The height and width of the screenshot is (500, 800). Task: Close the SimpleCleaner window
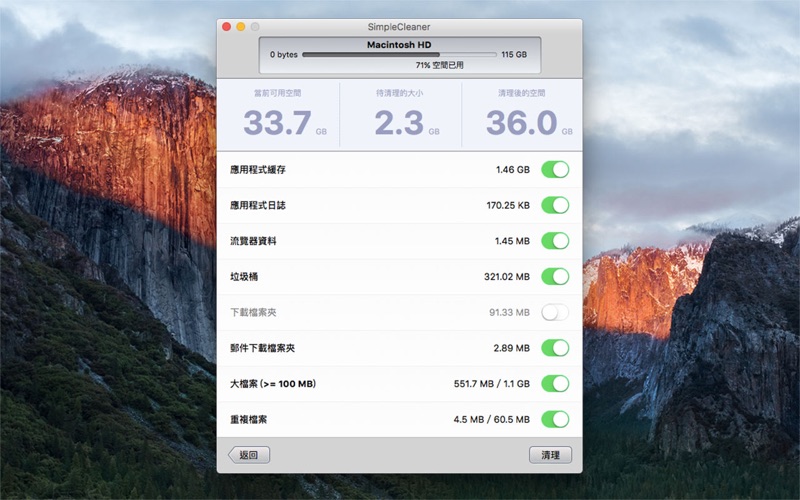click(227, 27)
